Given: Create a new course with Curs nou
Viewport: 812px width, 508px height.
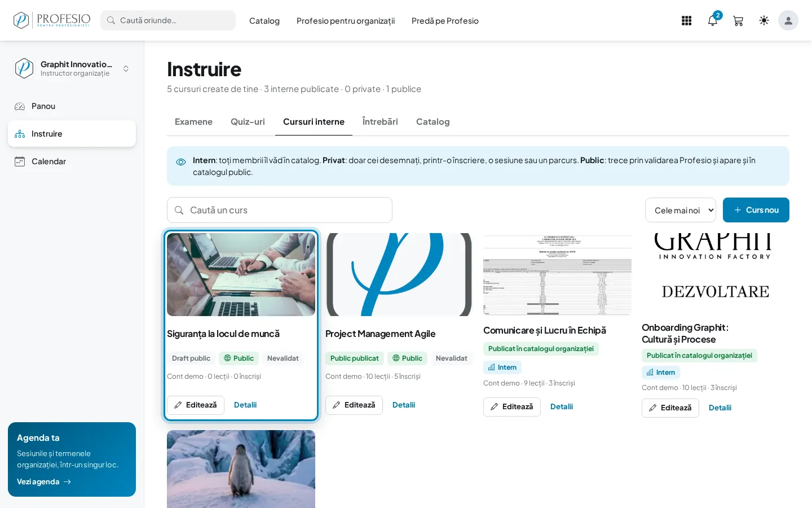Looking at the screenshot, I should click(756, 210).
